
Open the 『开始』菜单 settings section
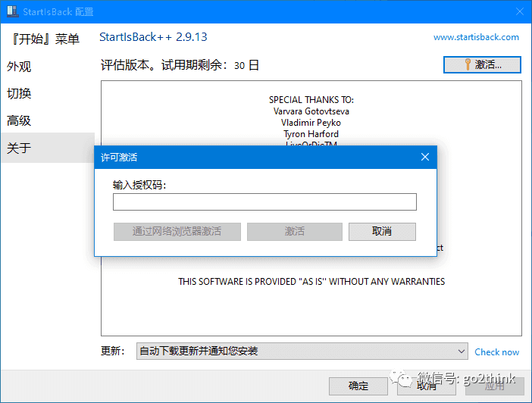[x=45, y=39]
